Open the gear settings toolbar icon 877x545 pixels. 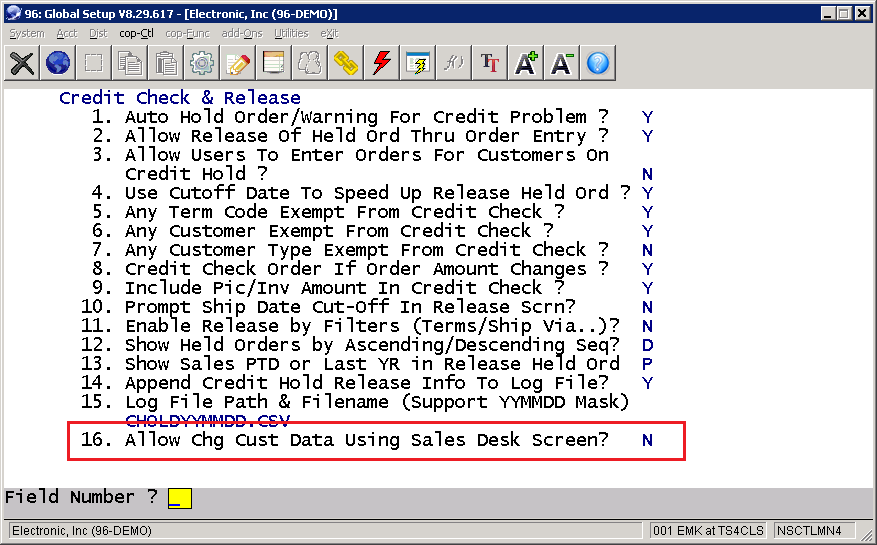coord(201,63)
